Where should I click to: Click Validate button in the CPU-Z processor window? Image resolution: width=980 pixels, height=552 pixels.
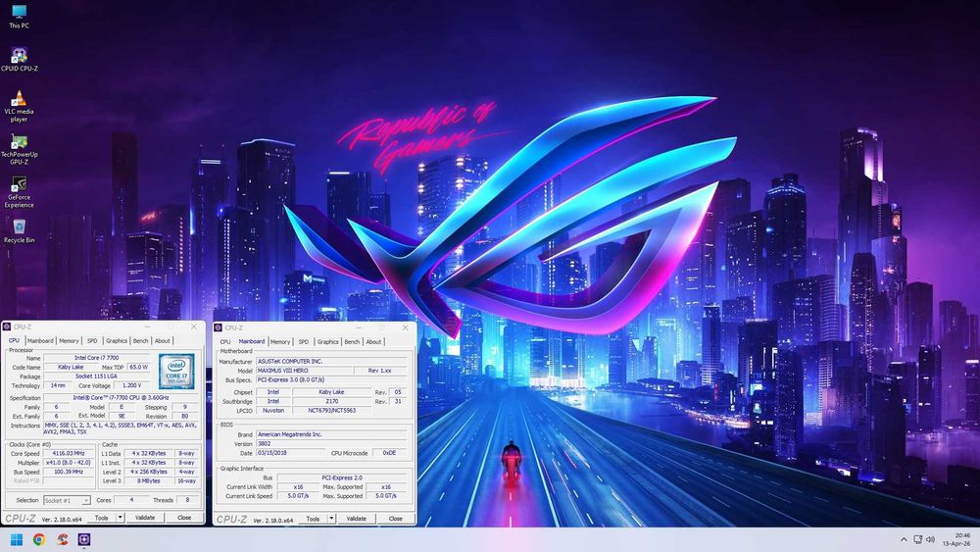pyautogui.click(x=145, y=518)
